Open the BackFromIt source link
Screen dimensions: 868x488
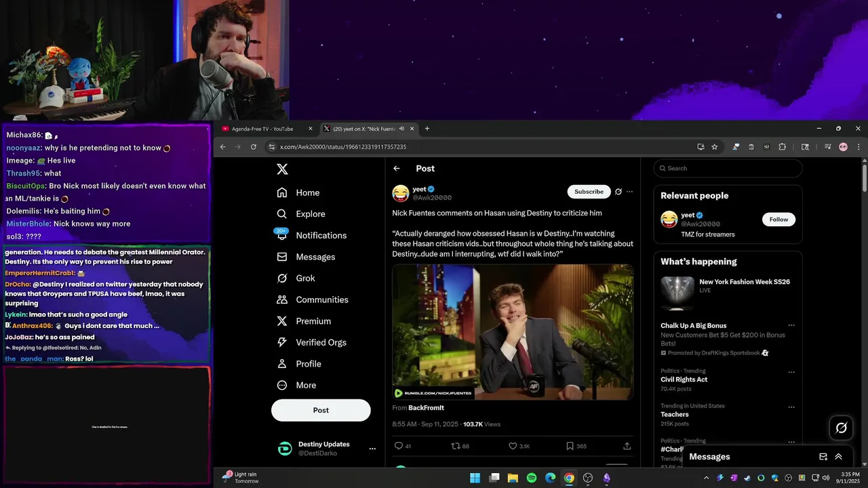[x=426, y=408]
